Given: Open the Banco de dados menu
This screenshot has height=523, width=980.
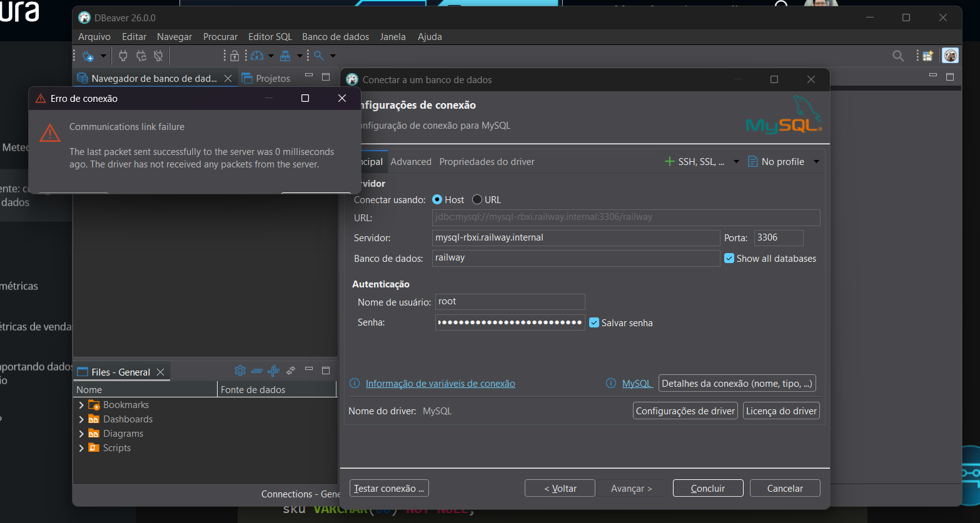Looking at the screenshot, I should pyautogui.click(x=336, y=37).
